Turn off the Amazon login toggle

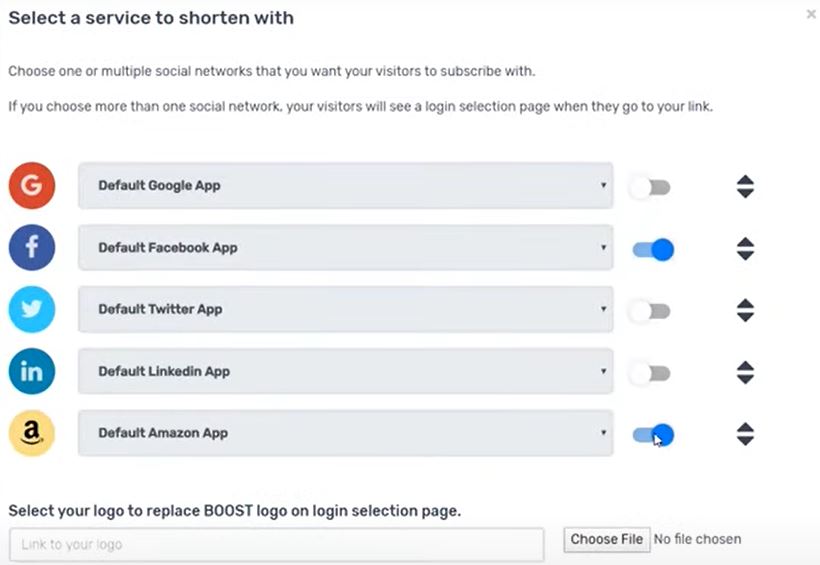(653, 435)
